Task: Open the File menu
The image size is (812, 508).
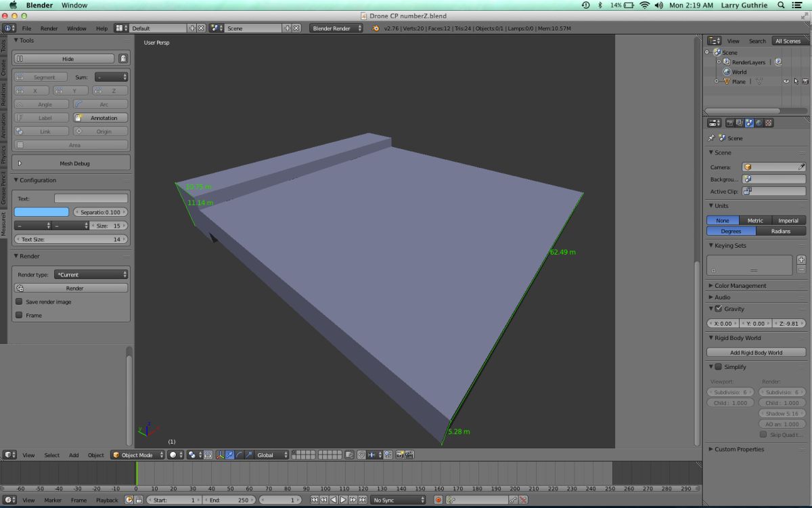Action: pos(26,28)
